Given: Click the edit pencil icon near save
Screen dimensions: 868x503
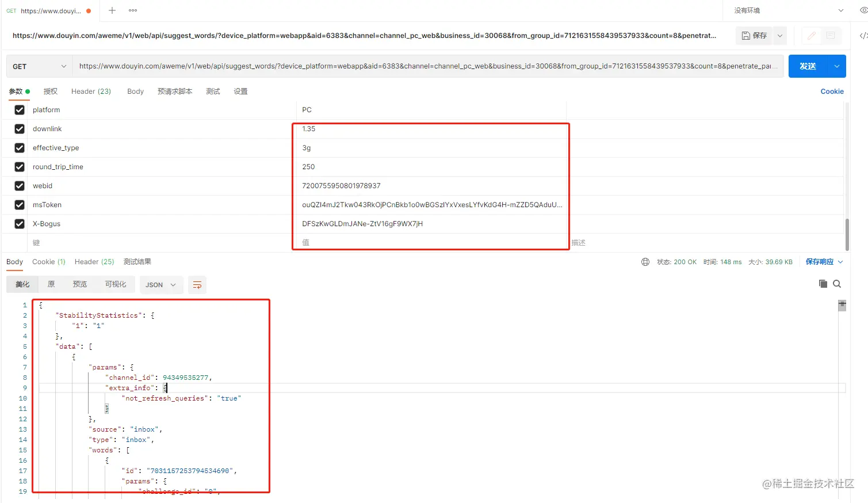Looking at the screenshot, I should pyautogui.click(x=811, y=36).
